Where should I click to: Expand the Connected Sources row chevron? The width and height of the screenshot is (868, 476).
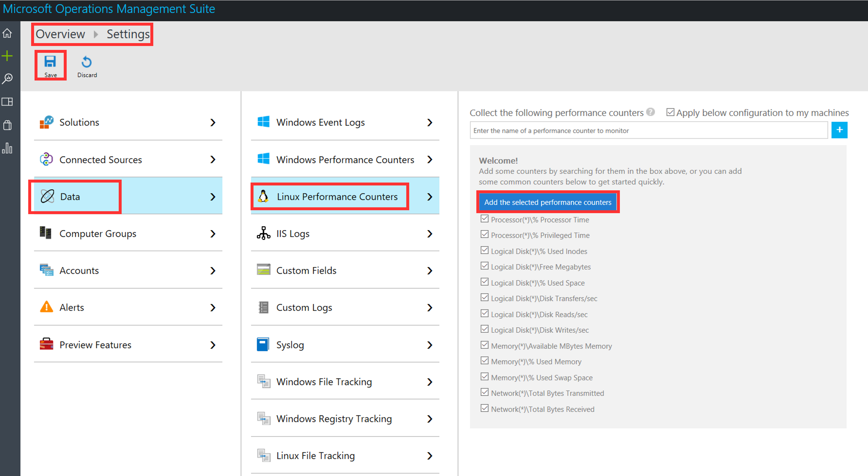click(x=212, y=159)
